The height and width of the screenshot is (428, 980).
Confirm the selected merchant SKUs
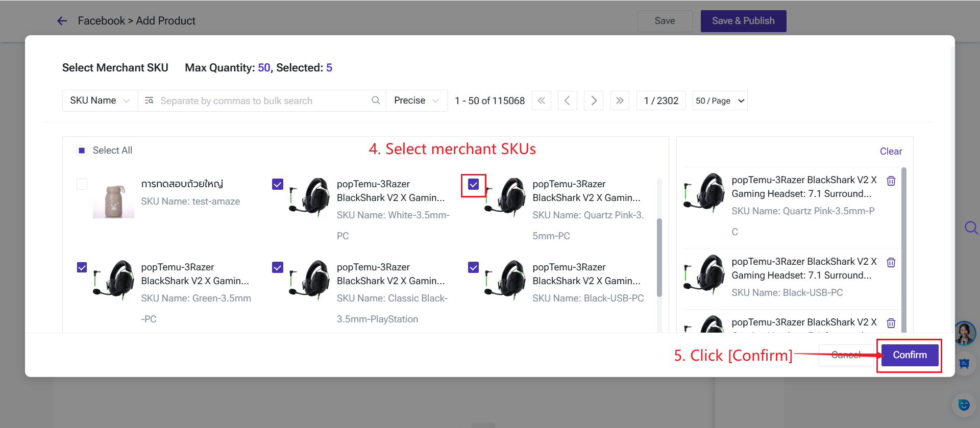pyautogui.click(x=910, y=355)
